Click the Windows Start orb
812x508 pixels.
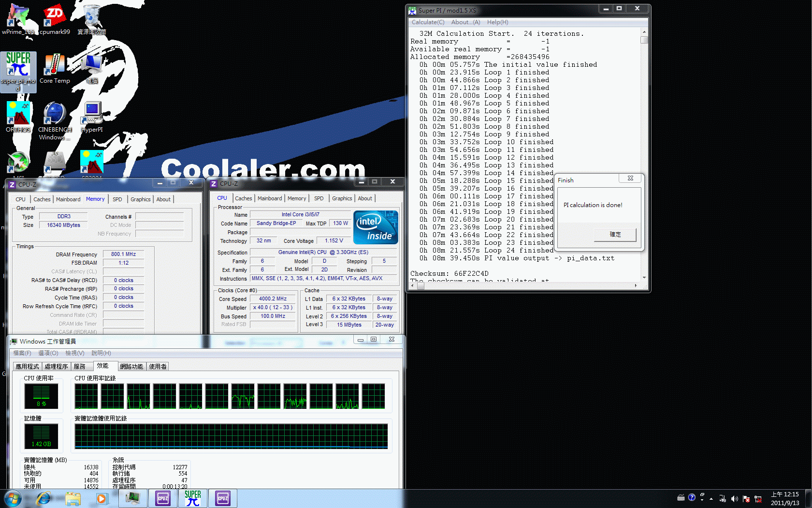(x=12, y=498)
